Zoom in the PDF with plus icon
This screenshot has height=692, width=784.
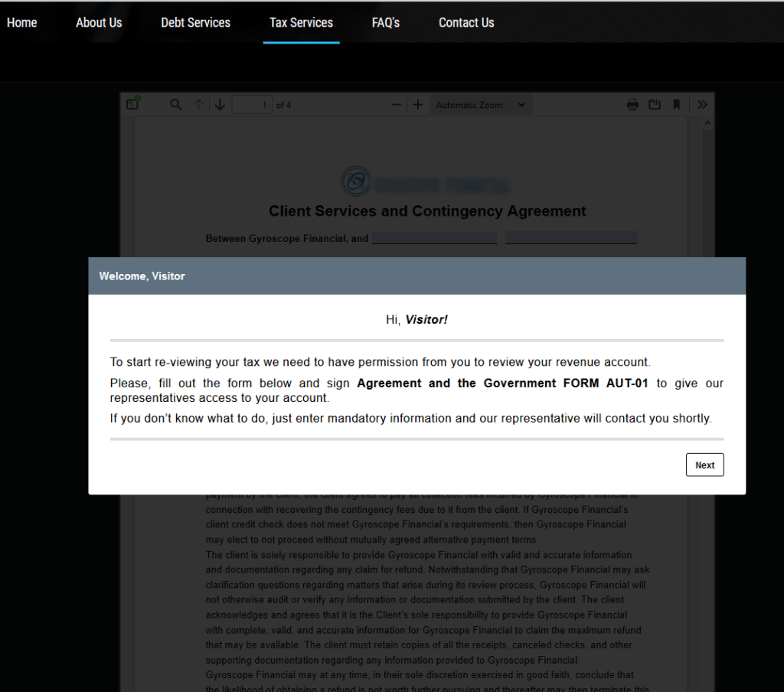[418, 105]
